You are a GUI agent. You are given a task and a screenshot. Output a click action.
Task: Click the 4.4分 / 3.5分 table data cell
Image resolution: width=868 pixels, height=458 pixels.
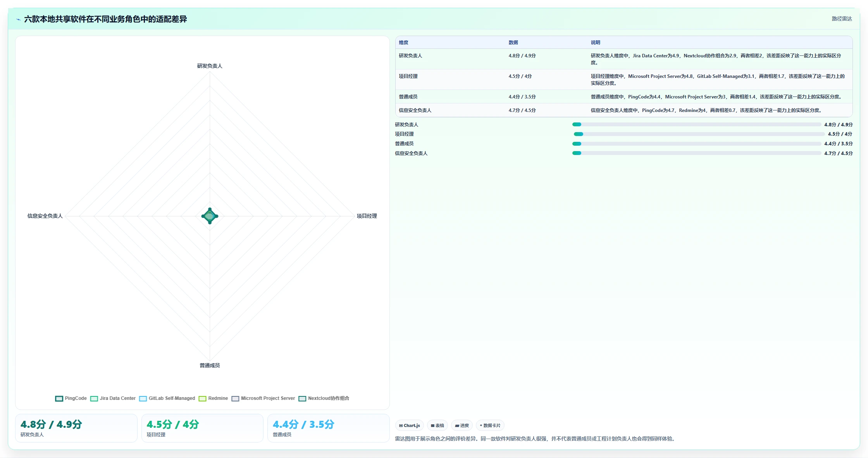[522, 97]
